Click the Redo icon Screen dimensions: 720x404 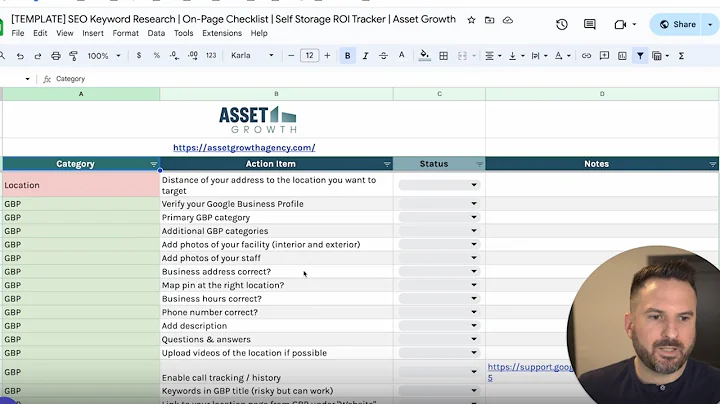[38, 56]
